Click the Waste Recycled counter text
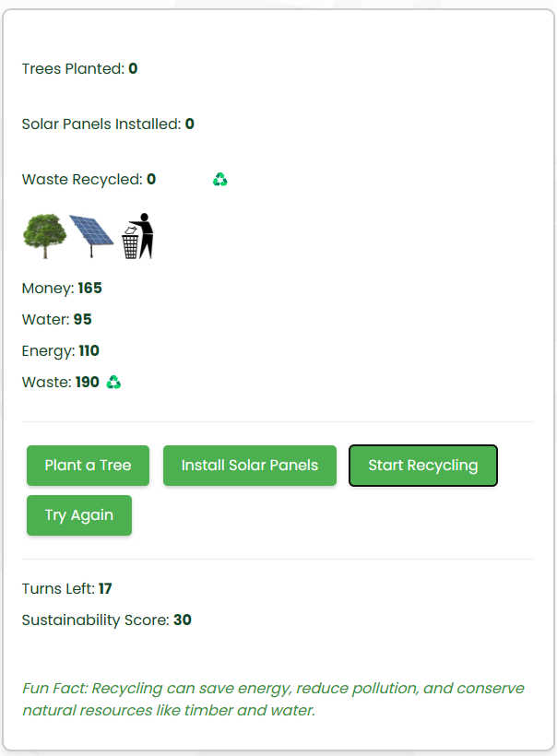 89,180
